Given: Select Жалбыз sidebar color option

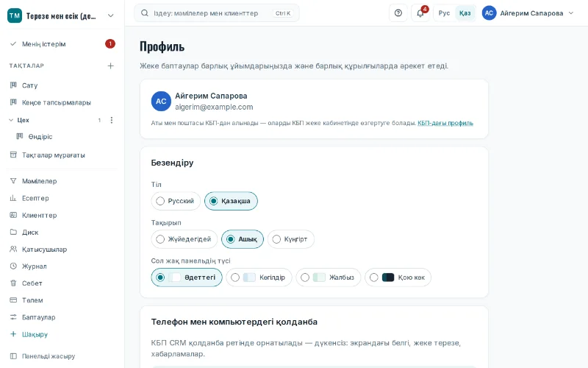Looking at the screenshot, I should coord(328,277).
